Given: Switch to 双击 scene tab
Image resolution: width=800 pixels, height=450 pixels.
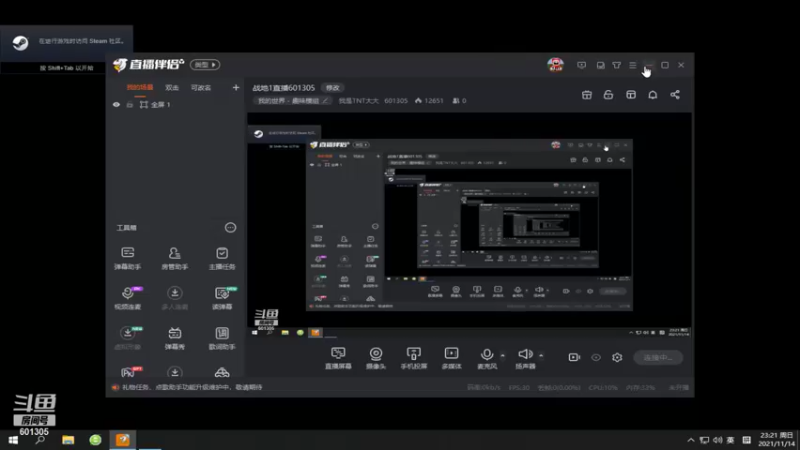Looking at the screenshot, I should pos(172,88).
